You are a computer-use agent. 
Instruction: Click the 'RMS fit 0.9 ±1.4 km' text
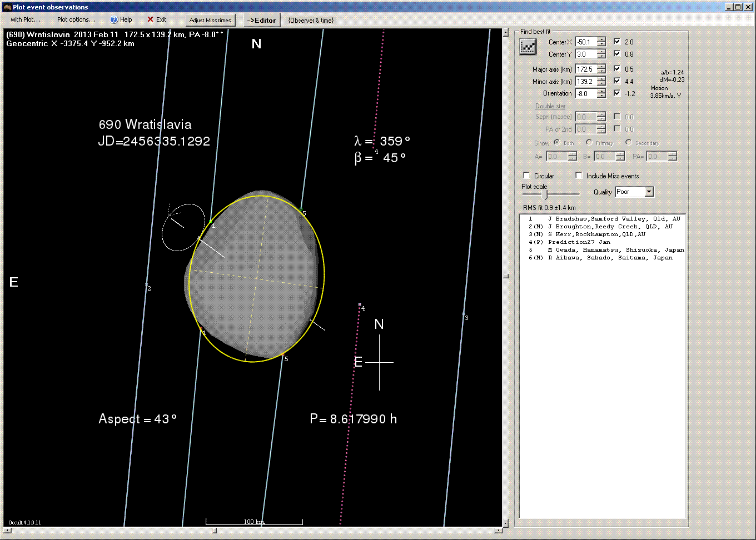click(x=549, y=208)
